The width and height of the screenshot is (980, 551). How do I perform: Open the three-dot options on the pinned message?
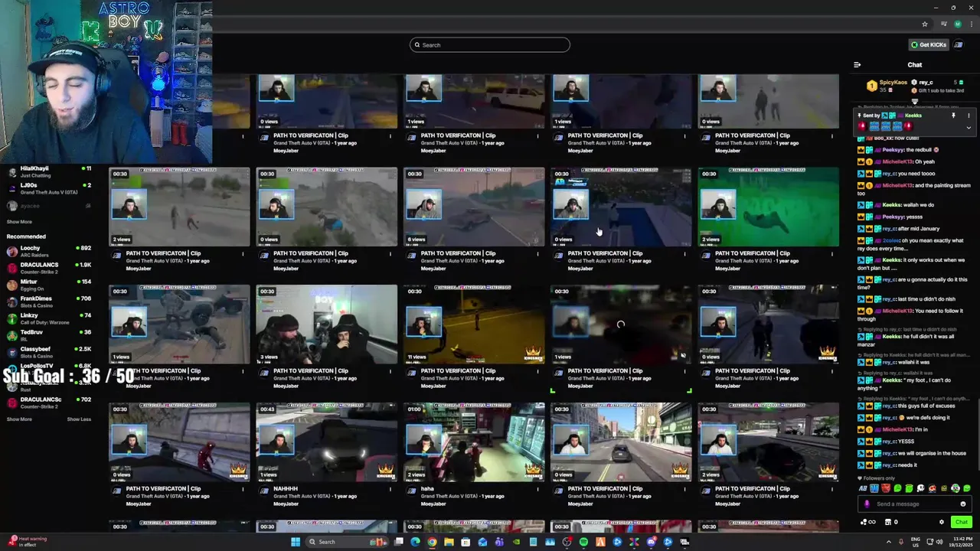pyautogui.click(x=969, y=116)
